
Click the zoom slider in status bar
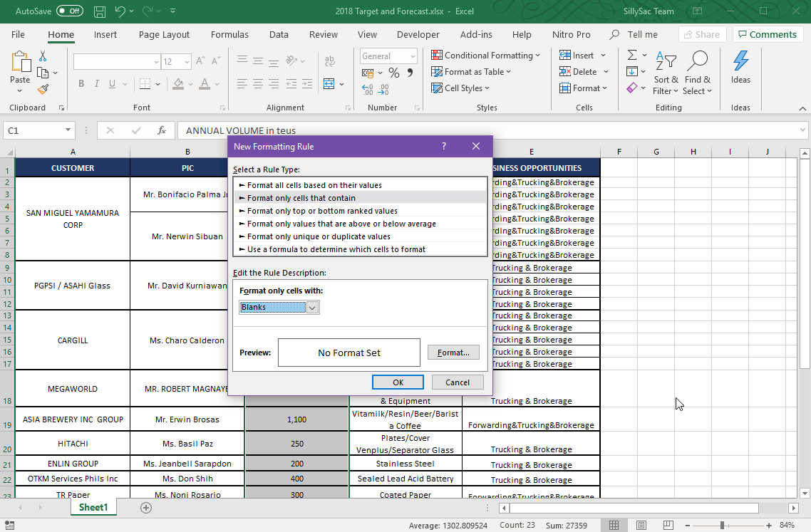click(x=721, y=526)
